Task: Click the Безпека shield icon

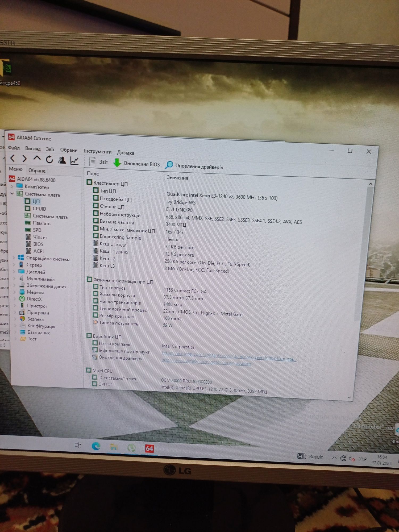Action: pos(23,319)
